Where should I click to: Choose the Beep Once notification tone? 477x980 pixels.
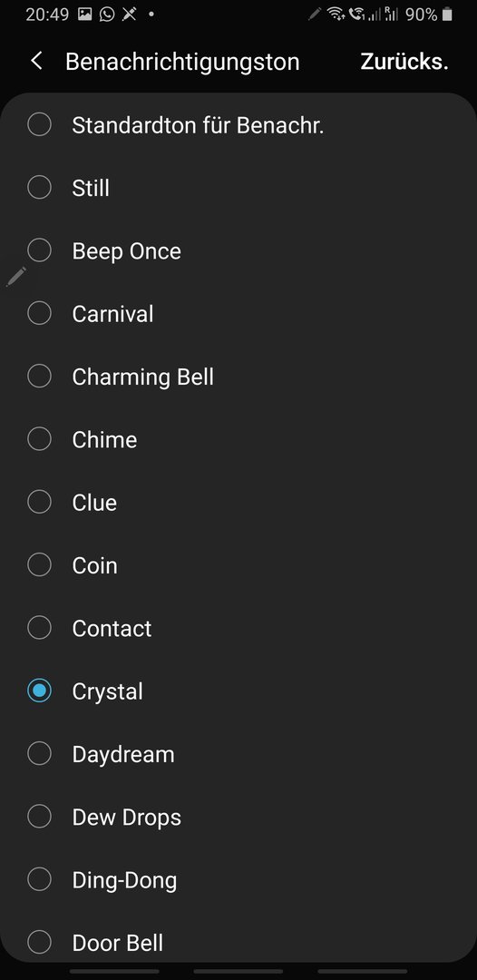point(238,250)
